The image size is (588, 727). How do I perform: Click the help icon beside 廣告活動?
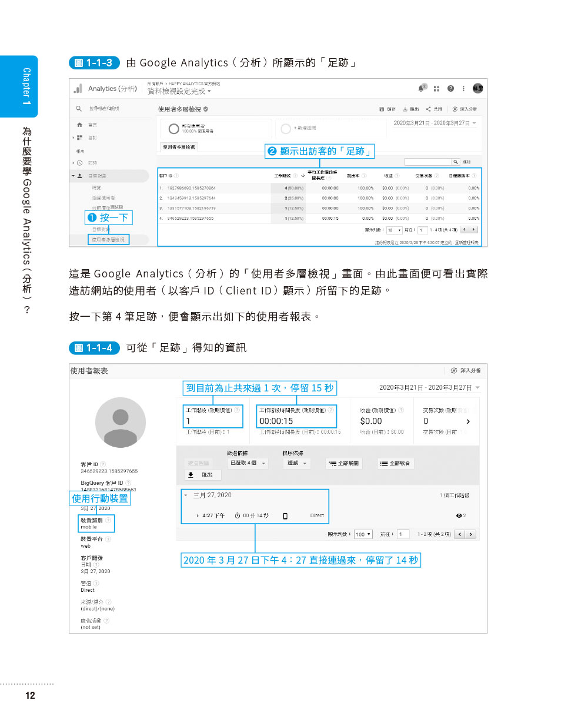tap(106, 621)
